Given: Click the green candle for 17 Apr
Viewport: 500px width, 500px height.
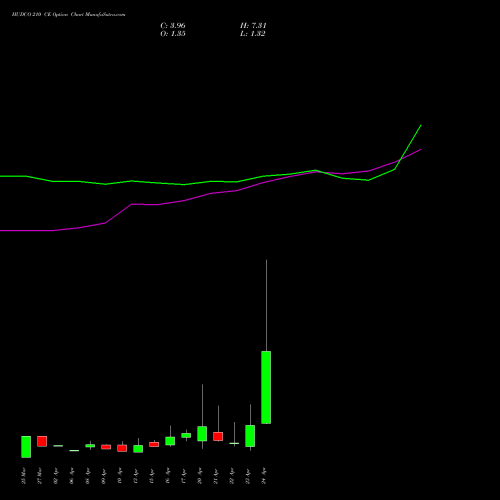Looking at the screenshot, I should click(x=186, y=435).
